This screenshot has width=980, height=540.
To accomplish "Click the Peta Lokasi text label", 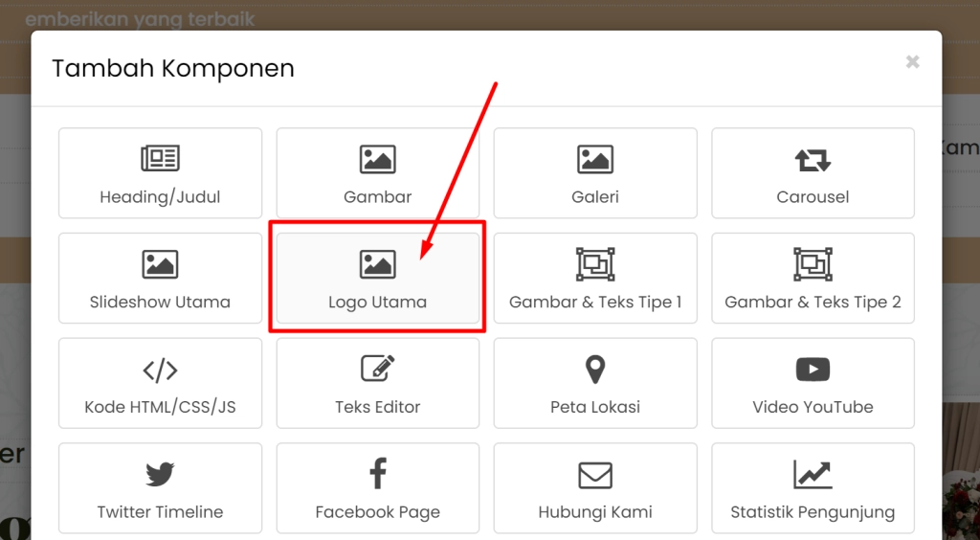I will click(595, 407).
